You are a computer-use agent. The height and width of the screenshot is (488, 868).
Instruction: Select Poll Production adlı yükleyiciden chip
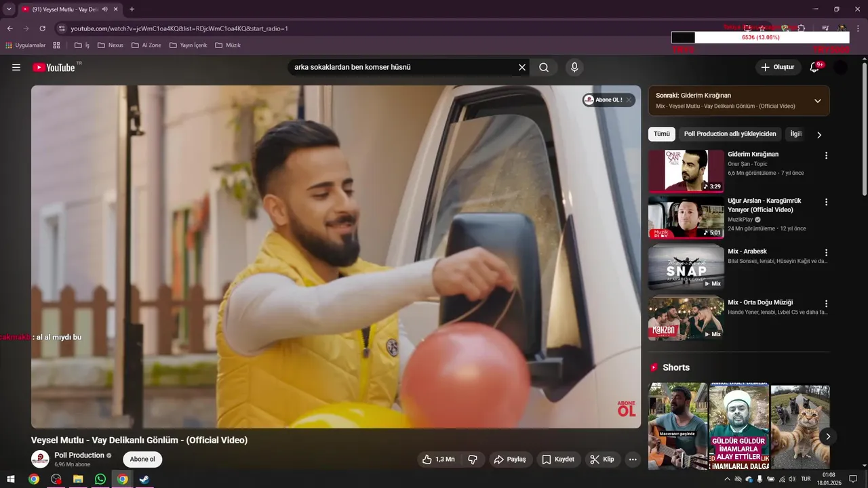tap(730, 134)
